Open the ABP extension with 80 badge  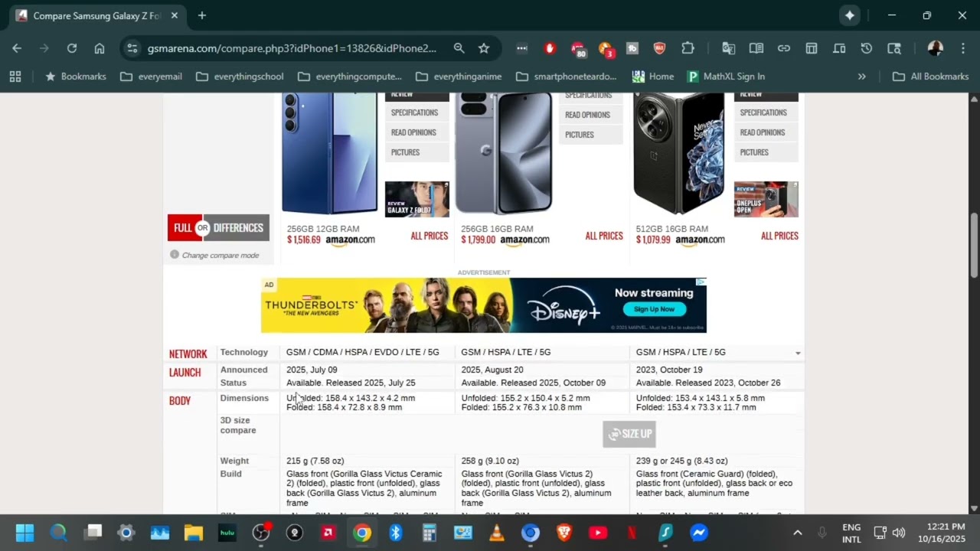578,49
